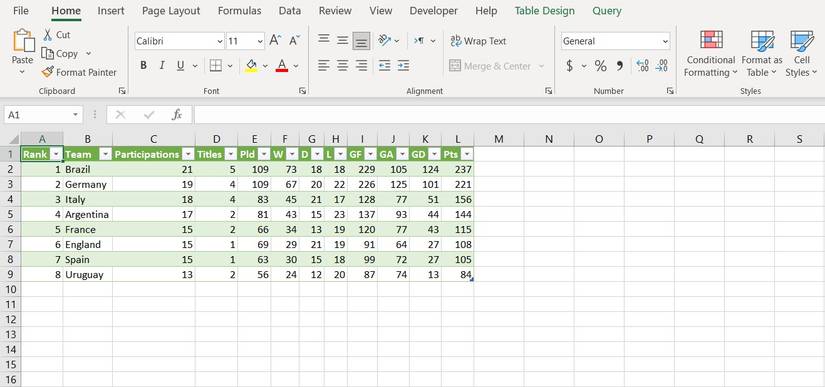Open the Team column filter dropdown
825x387 pixels.
point(106,154)
